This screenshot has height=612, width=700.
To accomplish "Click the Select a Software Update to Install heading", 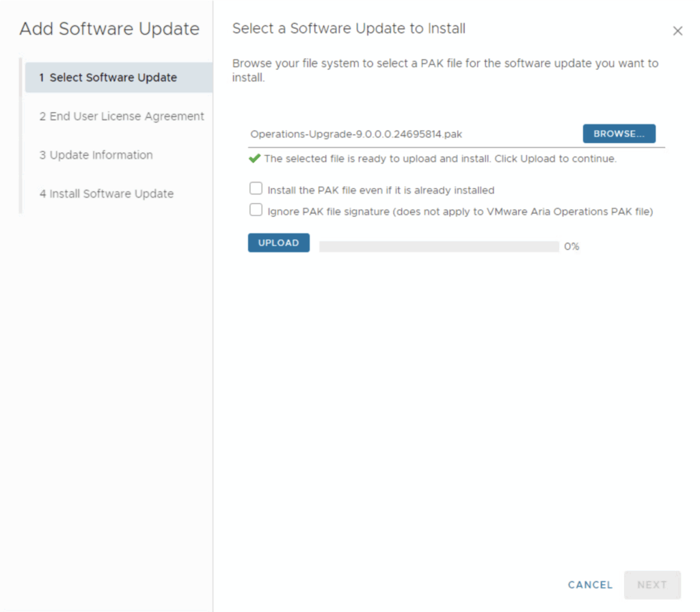I will (349, 29).
